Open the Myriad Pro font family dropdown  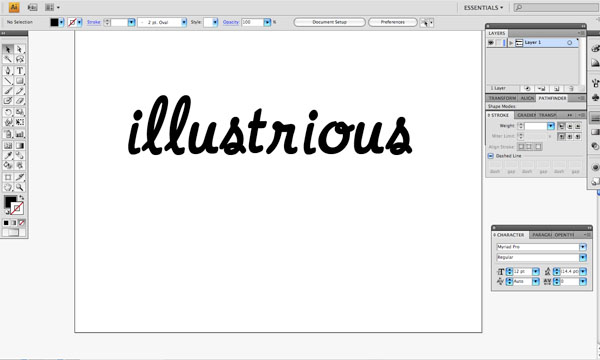[583, 247]
